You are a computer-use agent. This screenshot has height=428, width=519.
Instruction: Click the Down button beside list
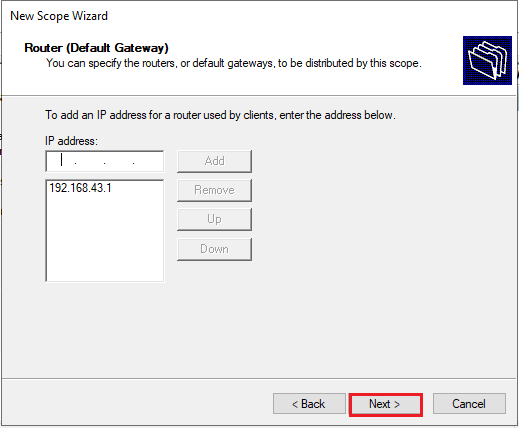214,249
